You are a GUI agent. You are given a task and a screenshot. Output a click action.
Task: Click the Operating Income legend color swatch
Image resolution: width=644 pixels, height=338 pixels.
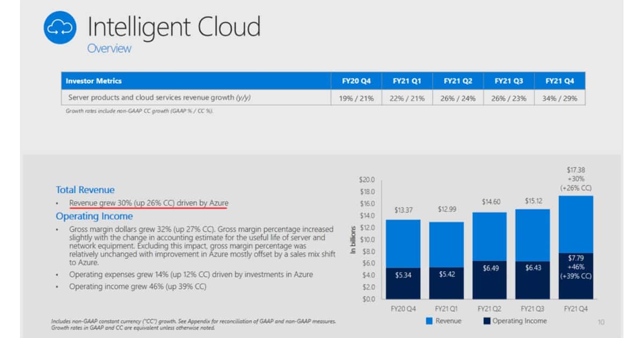(x=487, y=321)
